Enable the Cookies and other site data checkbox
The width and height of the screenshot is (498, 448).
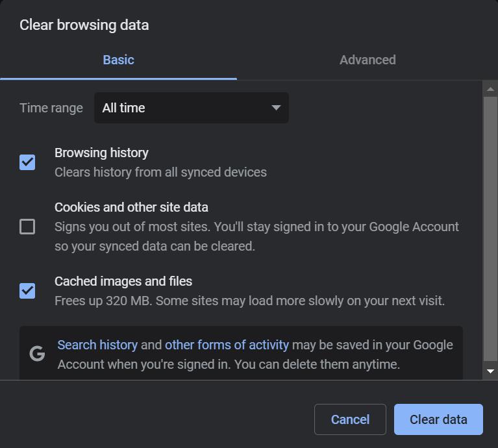(27, 227)
